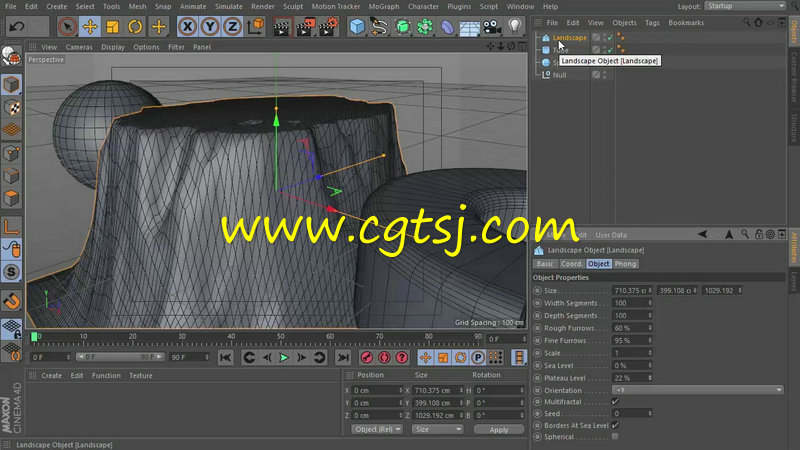Open viewport Display menu
This screenshot has height=450, width=800.
(x=113, y=47)
